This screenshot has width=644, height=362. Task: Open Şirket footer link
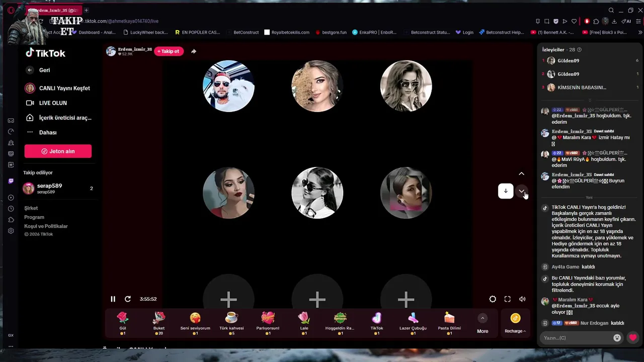click(31, 208)
